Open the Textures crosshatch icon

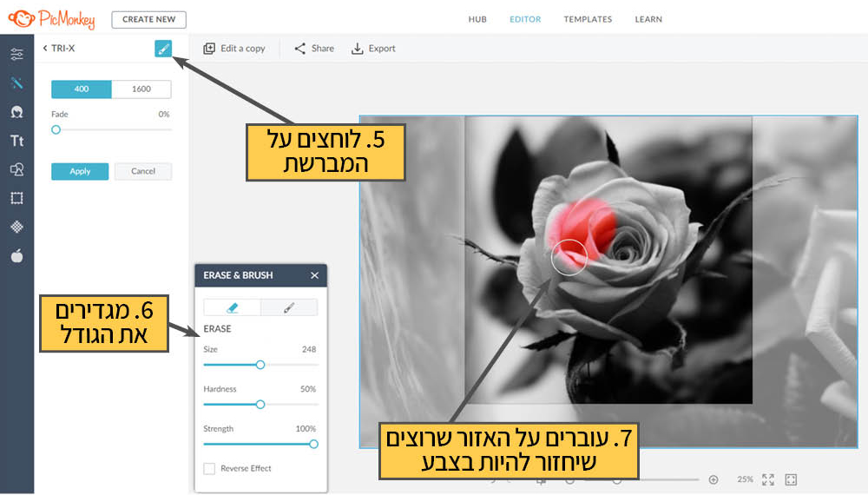click(16, 227)
